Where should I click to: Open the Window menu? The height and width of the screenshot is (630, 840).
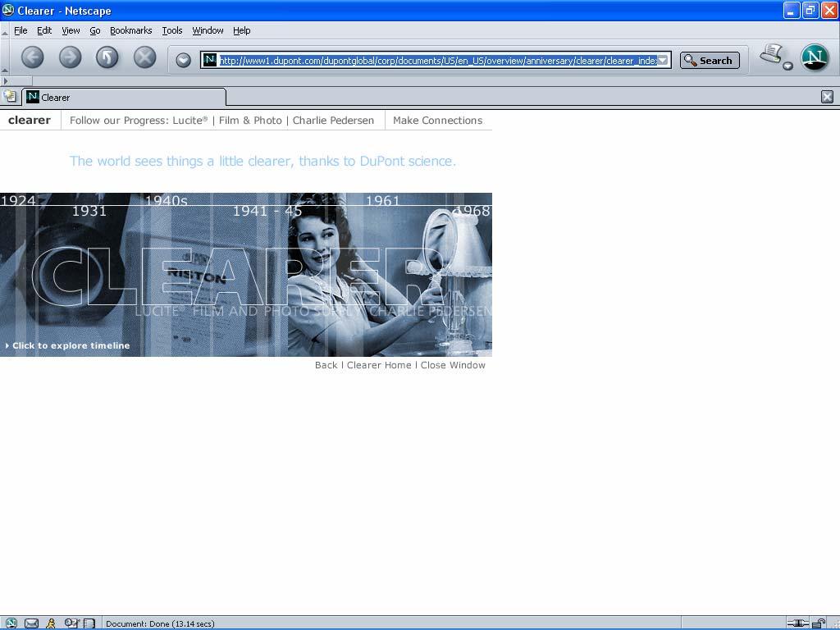click(208, 30)
